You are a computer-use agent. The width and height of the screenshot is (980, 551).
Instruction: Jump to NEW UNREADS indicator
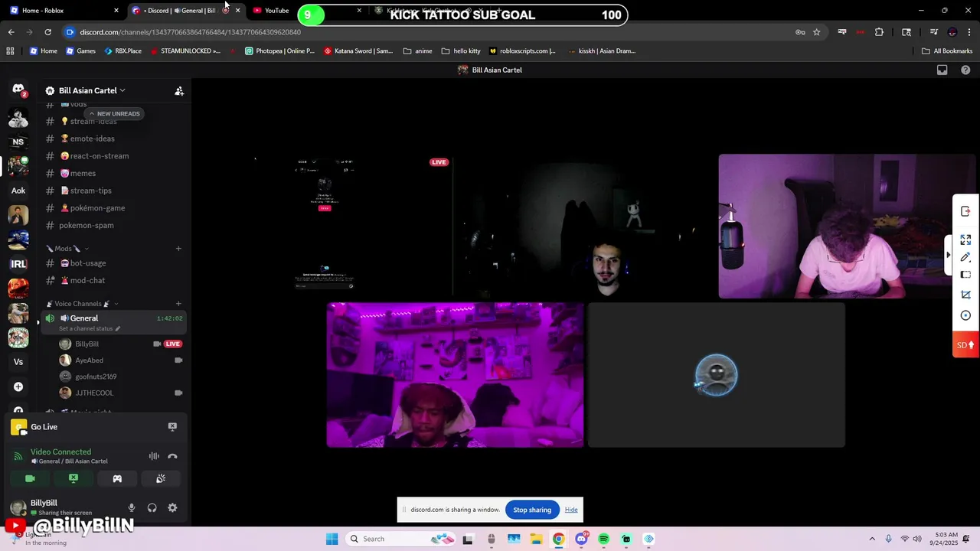coord(114,113)
